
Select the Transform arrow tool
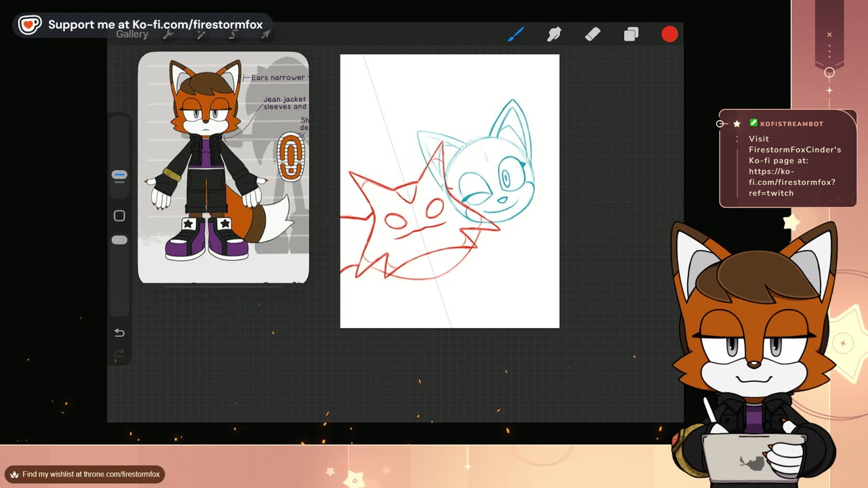(265, 34)
